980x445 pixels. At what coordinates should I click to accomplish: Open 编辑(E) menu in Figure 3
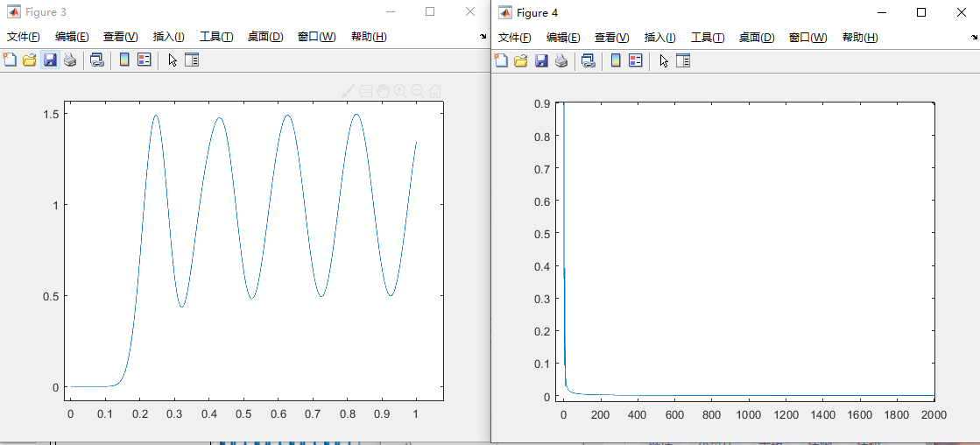click(x=72, y=37)
